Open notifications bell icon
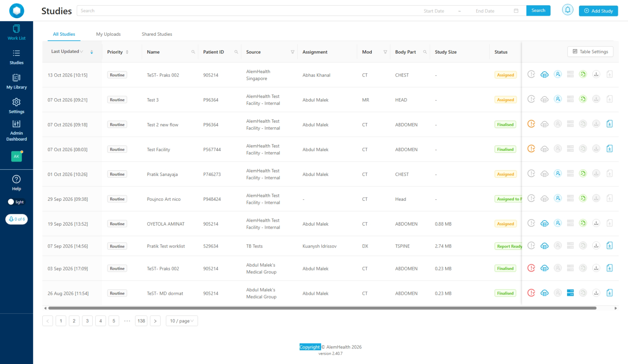628x364 pixels. (x=567, y=10)
